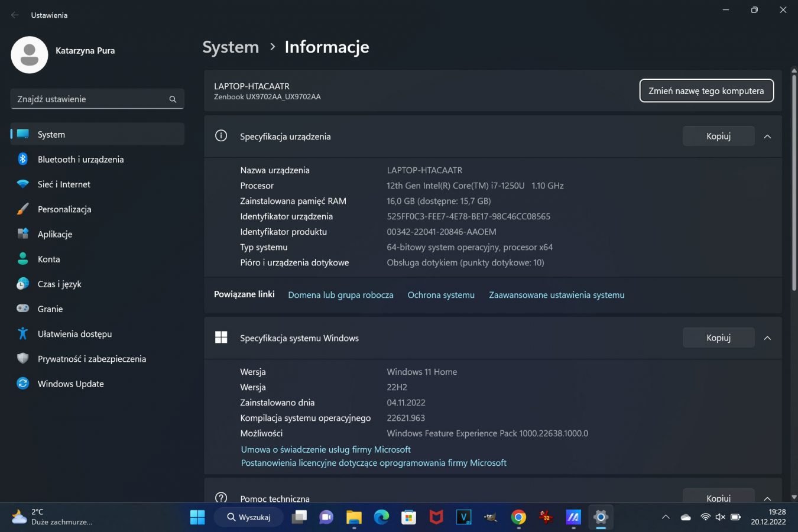Click the Czas i język clock icon

[23, 284]
